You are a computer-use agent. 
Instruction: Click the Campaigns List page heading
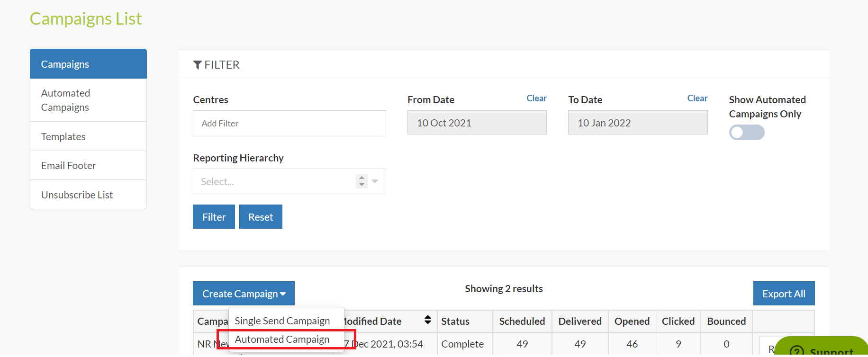pos(86,18)
